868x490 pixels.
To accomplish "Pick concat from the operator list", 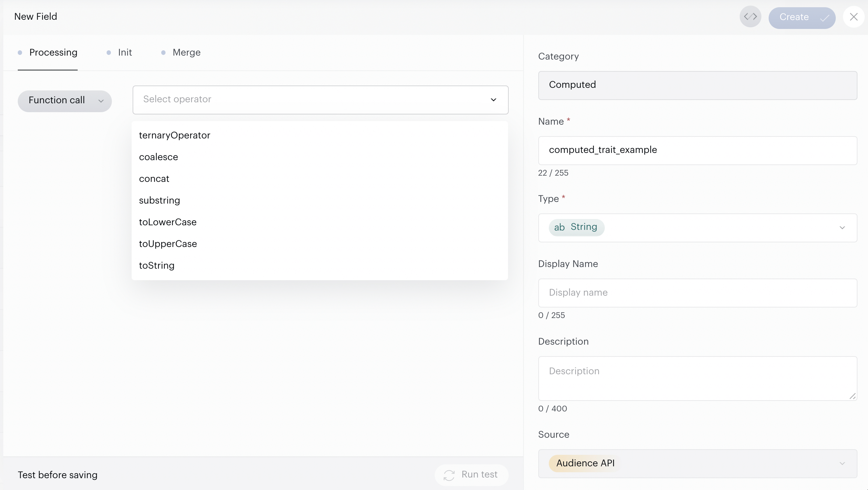I will click(319, 179).
